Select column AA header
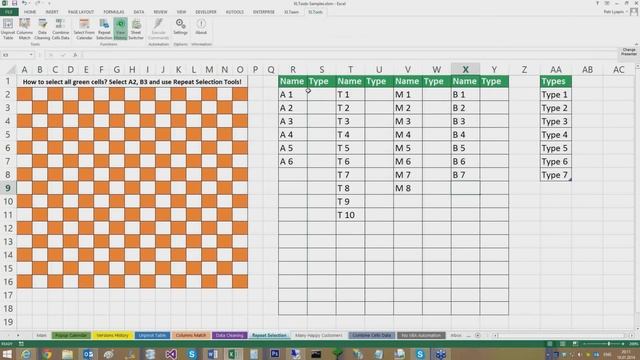The width and height of the screenshot is (640, 360). pos(556,70)
